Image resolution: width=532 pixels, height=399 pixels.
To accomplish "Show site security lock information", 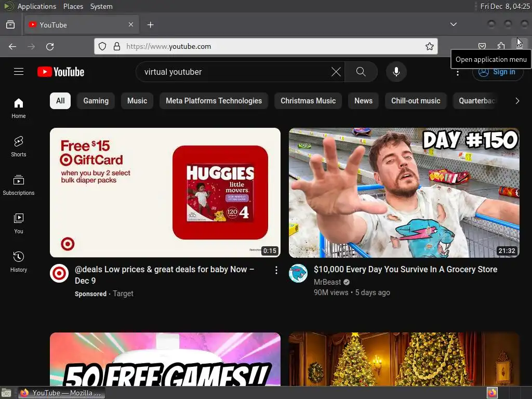I will [x=117, y=46].
